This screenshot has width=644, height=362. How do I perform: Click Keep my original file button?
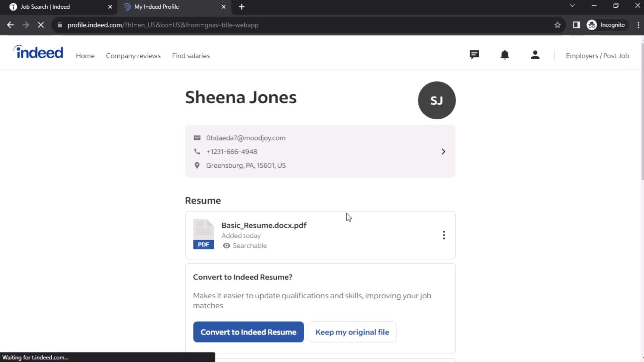(352, 332)
